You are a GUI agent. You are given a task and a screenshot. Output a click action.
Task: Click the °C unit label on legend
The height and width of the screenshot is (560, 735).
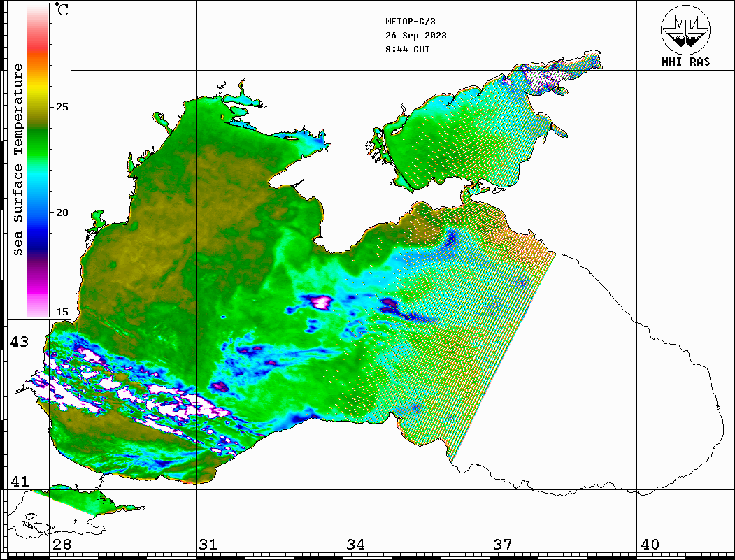pos(62,9)
